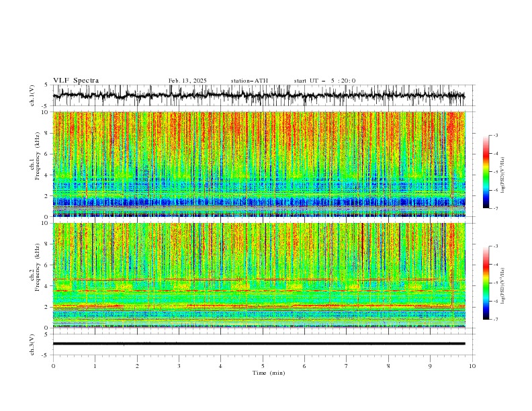The image size is (532, 411).
Task: Click the "-3" tick on ch.1 color bar
Action: tap(495, 135)
